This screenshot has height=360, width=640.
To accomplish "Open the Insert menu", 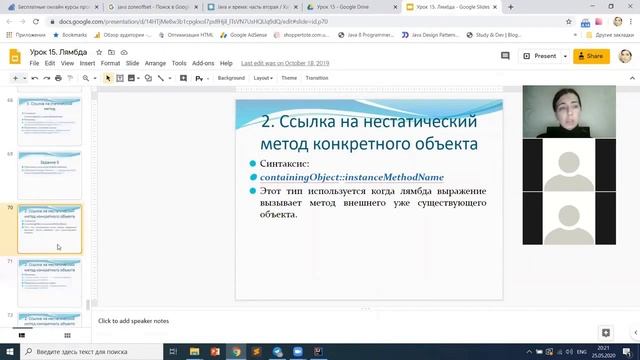I will [87, 63].
